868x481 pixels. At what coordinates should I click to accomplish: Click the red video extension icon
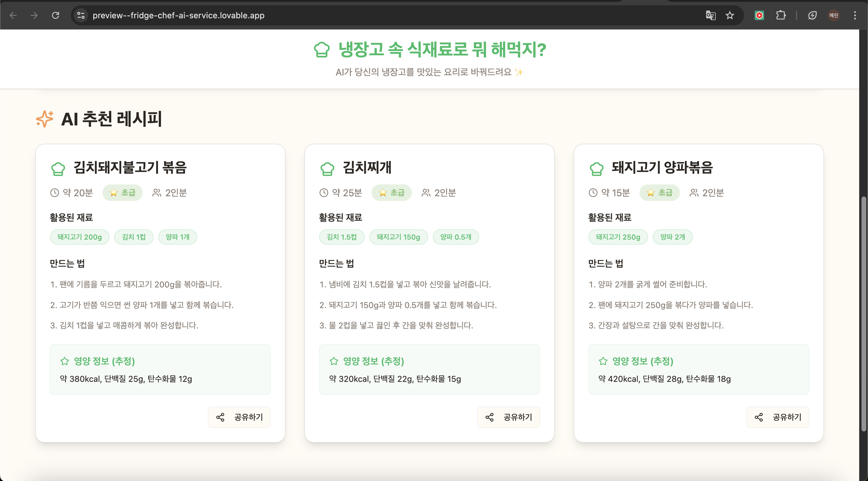tap(759, 15)
